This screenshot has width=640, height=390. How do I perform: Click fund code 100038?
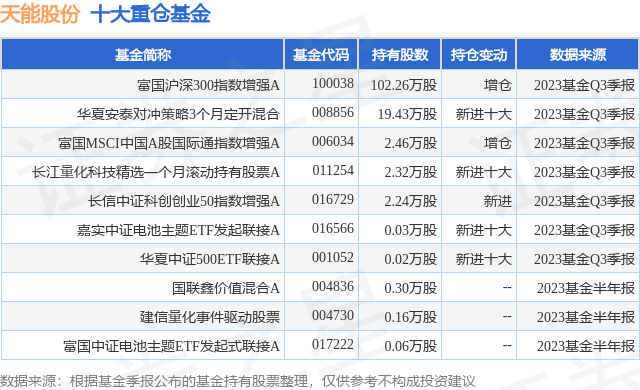pyautogui.click(x=333, y=83)
